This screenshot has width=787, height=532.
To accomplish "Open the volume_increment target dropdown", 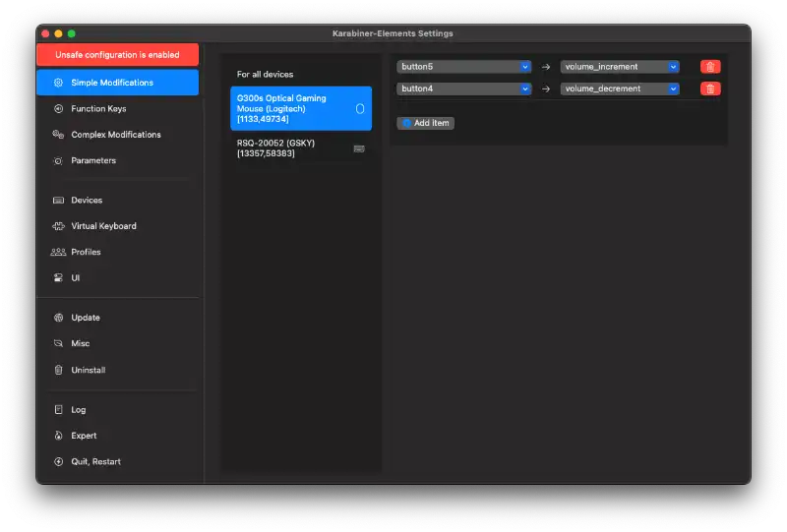I will click(620, 67).
